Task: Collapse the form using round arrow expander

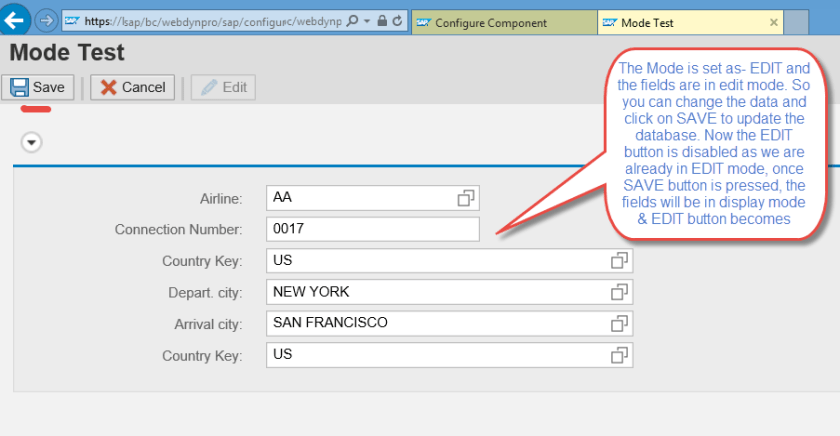Action: [x=32, y=143]
